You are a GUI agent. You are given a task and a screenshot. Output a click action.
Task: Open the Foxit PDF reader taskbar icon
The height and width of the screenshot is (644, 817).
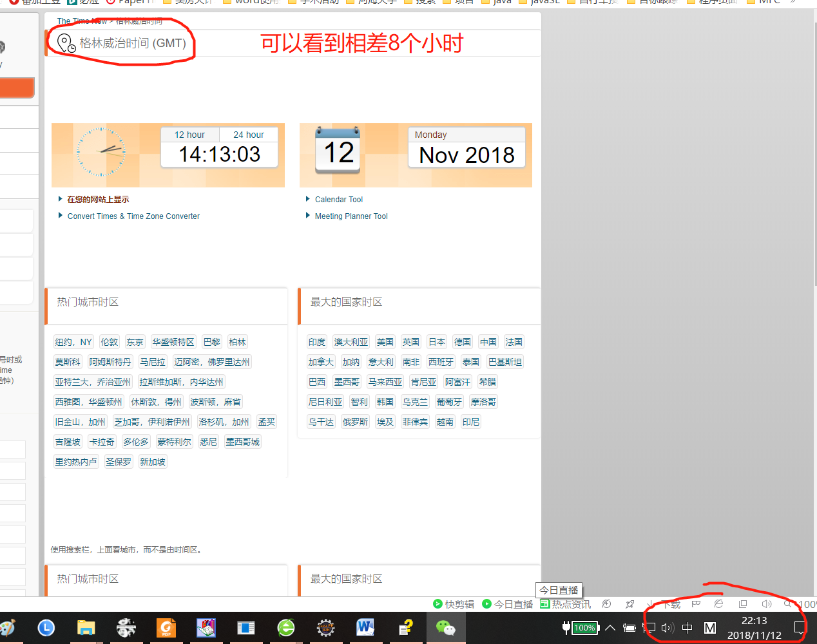click(166, 628)
